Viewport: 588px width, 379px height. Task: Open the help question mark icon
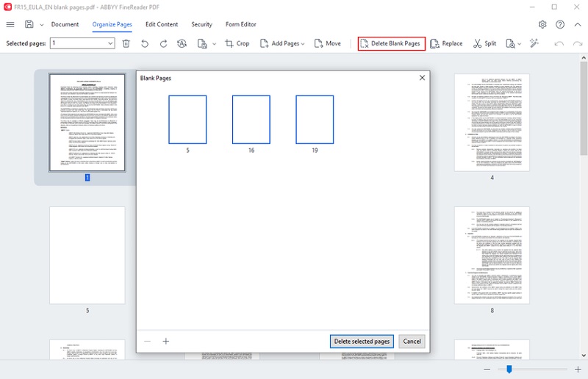click(x=560, y=24)
